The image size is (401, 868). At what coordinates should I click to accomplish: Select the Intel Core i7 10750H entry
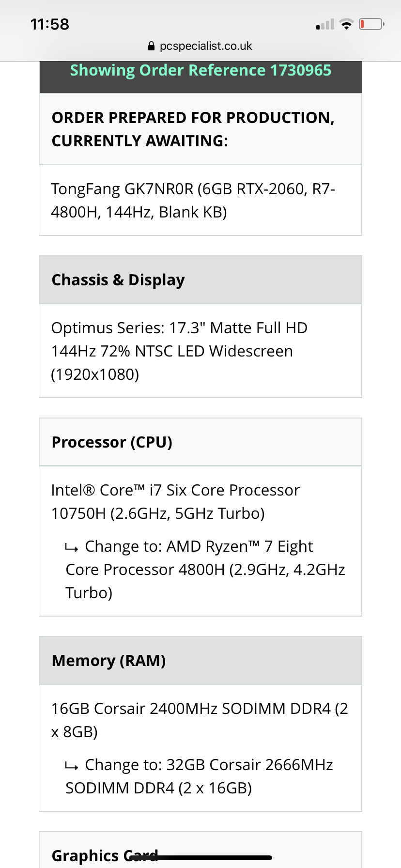tap(175, 501)
